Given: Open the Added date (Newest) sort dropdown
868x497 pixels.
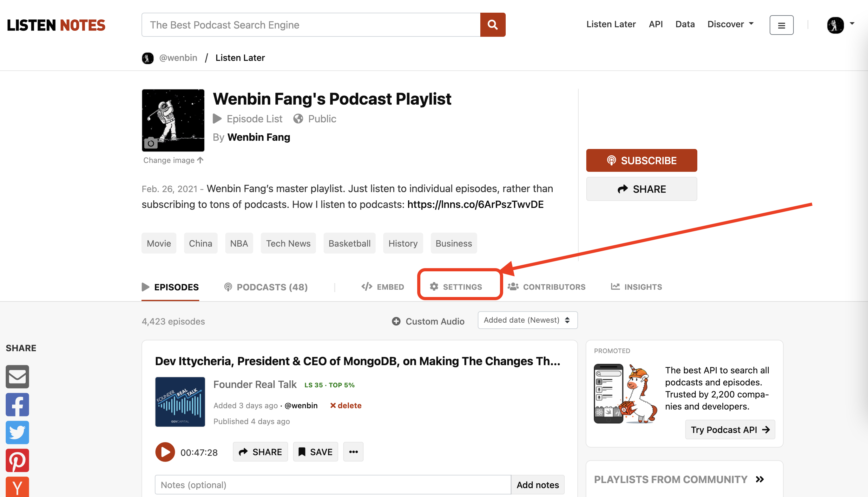Looking at the screenshot, I should point(527,320).
